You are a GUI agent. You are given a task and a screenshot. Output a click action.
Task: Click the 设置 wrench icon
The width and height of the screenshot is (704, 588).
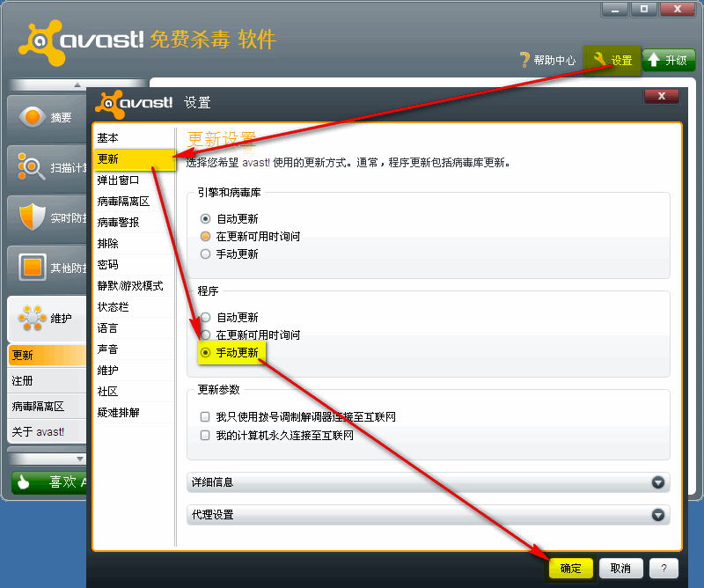point(602,60)
